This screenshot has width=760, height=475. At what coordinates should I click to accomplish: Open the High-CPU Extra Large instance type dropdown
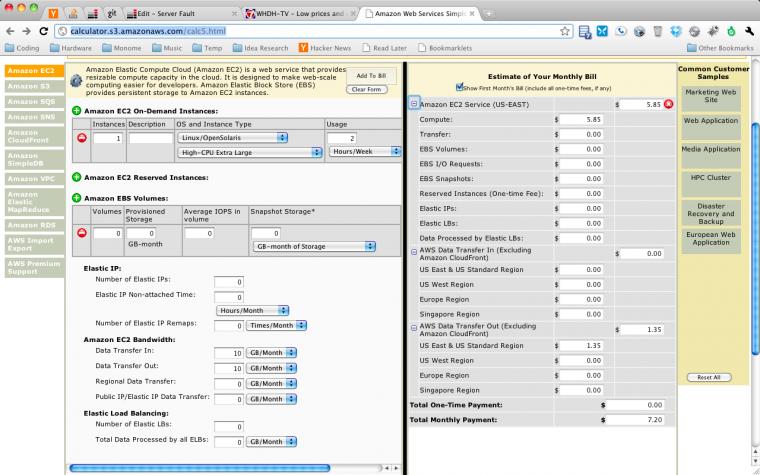pos(250,153)
